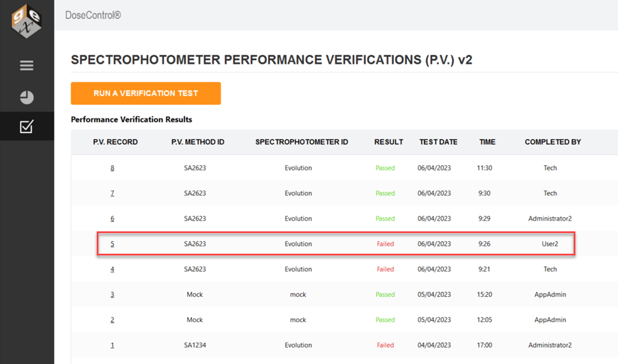
Task: Click the TEST DATE column header
Action: (438, 142)
